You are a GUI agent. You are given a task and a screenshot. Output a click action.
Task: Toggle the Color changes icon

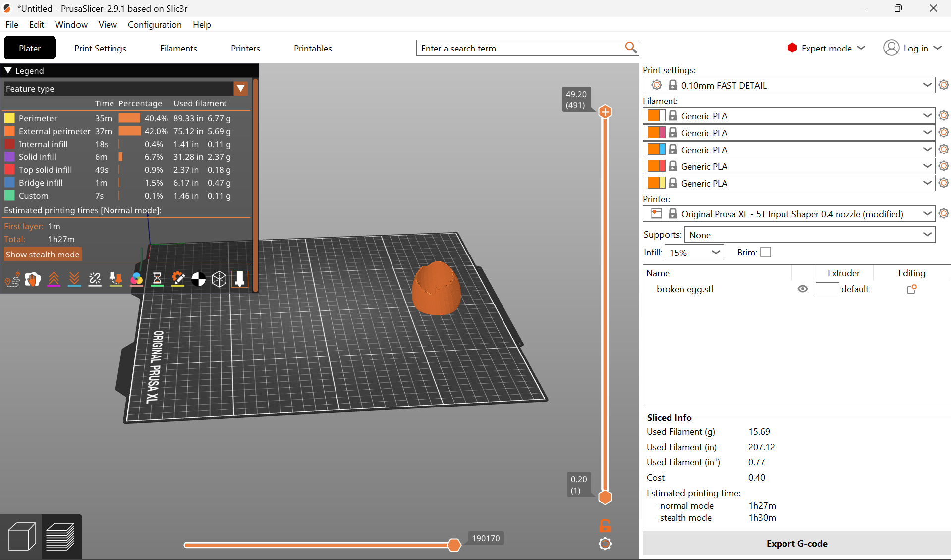(x=136, y=280)
